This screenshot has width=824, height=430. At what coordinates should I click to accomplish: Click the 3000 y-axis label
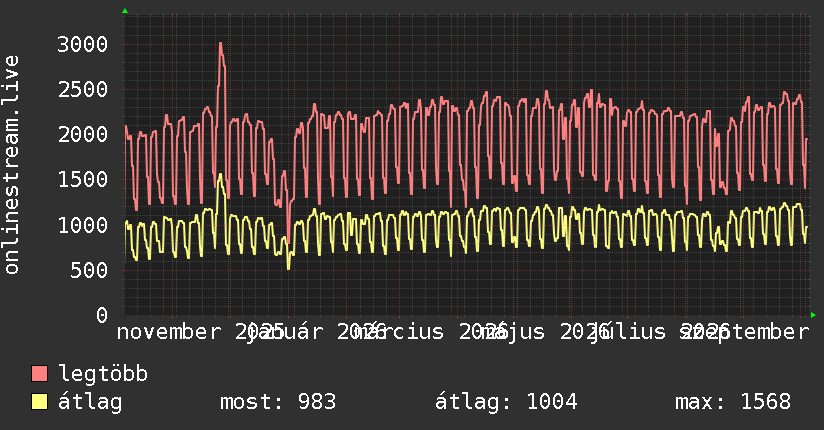click(83, 44)
